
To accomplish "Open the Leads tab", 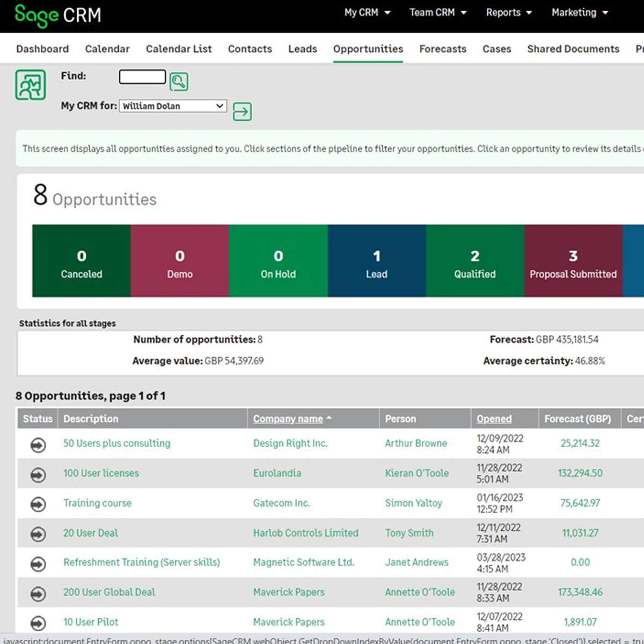I will pos(303,49).
